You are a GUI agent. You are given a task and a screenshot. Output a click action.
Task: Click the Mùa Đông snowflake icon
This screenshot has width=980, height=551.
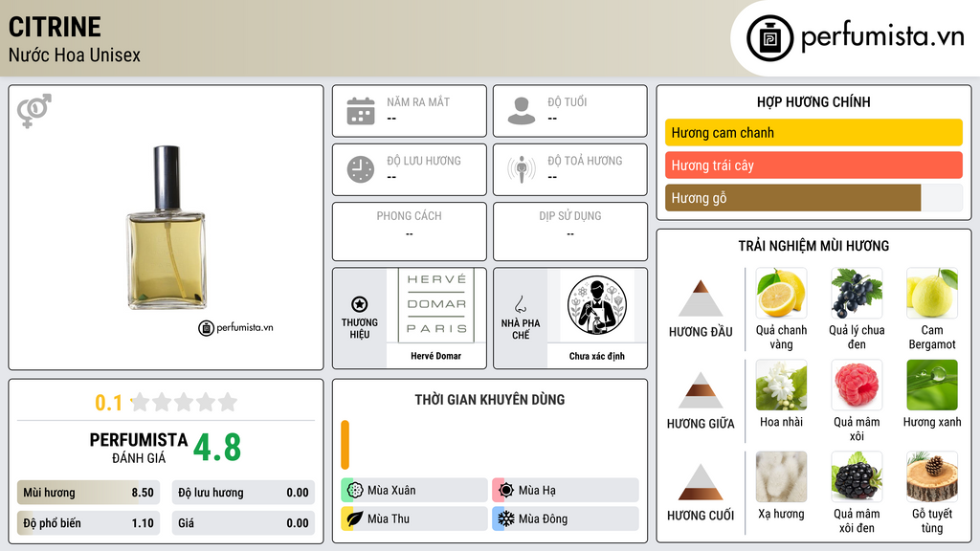click(x=506, y=518)
